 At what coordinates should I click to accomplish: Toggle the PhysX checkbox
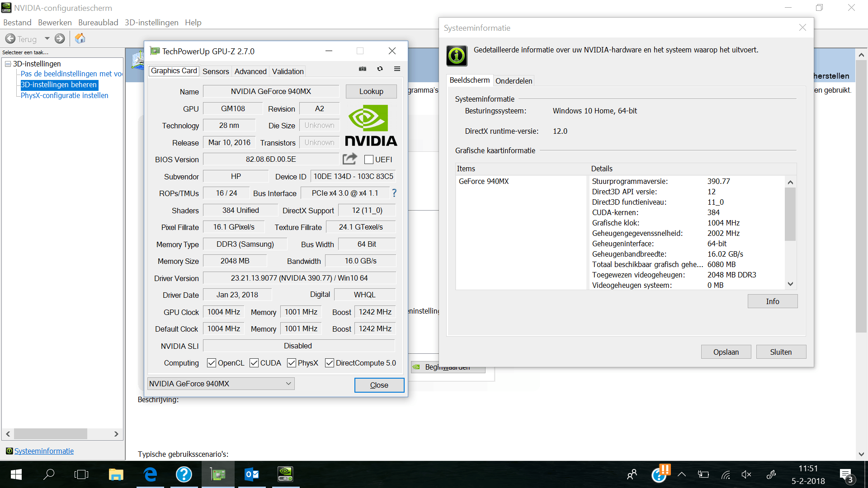click(x=292, y=363)
